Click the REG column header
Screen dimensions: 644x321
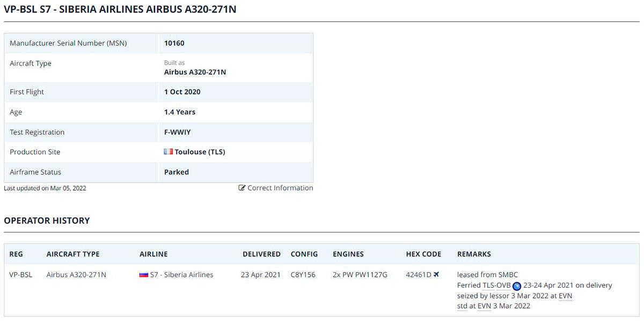tap(16, 254)
